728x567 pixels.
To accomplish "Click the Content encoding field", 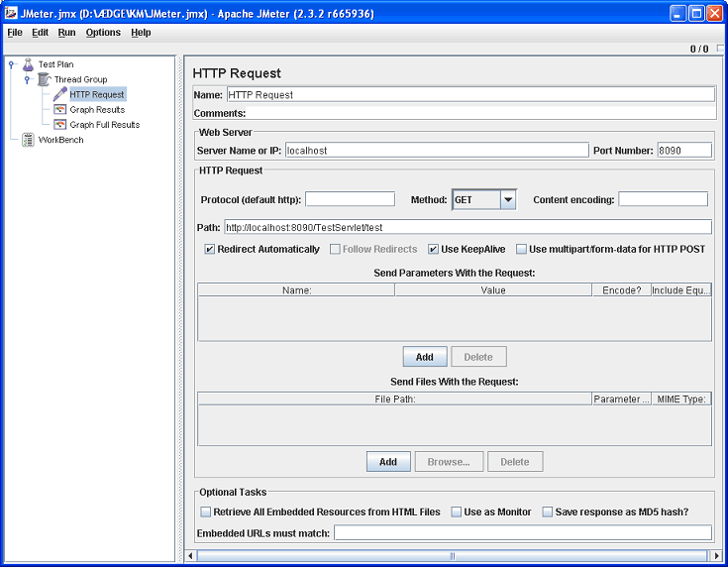I will [663, 199].
